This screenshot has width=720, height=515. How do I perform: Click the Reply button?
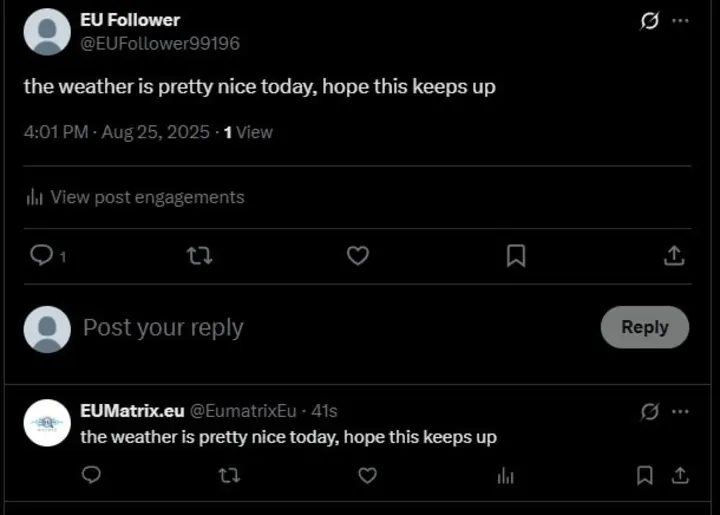(x=644, y=327)
